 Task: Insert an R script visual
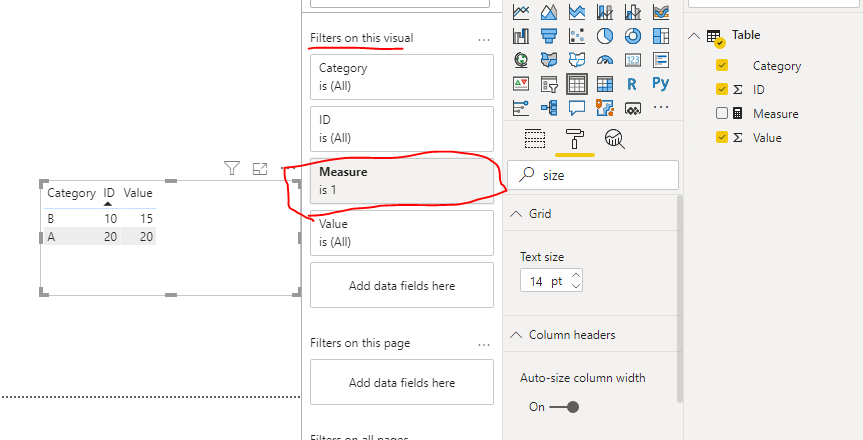(x=632, y=84)
